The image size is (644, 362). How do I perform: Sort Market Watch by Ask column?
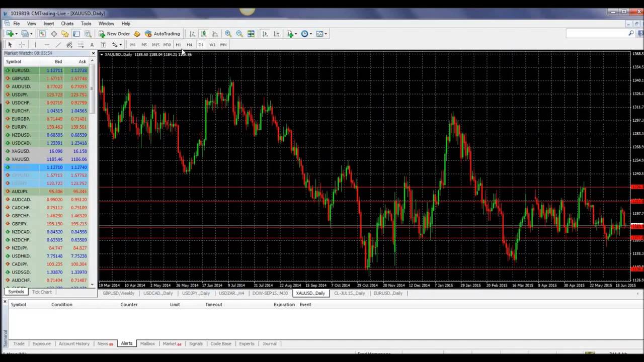click(x=82, y=62)
